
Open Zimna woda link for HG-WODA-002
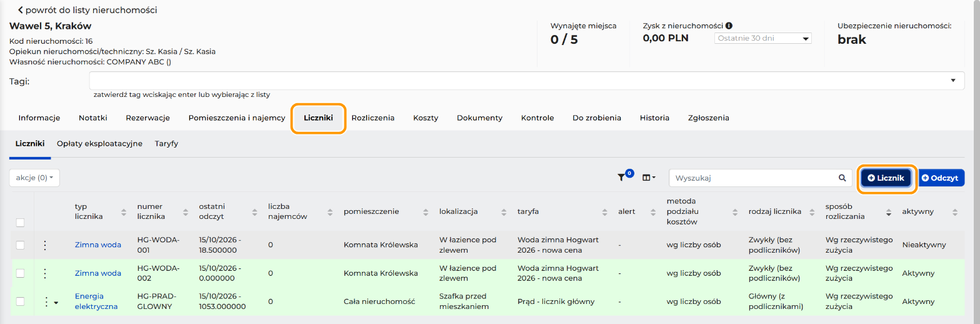tap(98, 273)
